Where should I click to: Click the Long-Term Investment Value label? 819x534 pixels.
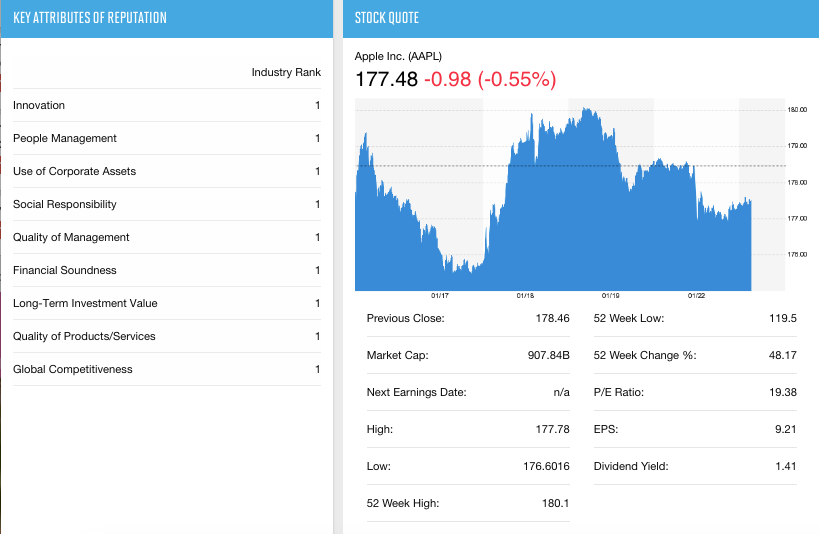coord(85,304)
